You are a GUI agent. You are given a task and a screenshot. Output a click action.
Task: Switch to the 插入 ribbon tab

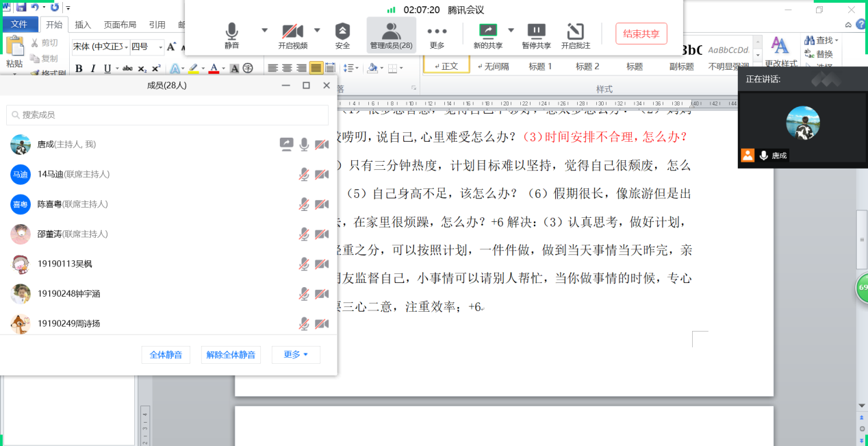83,25
